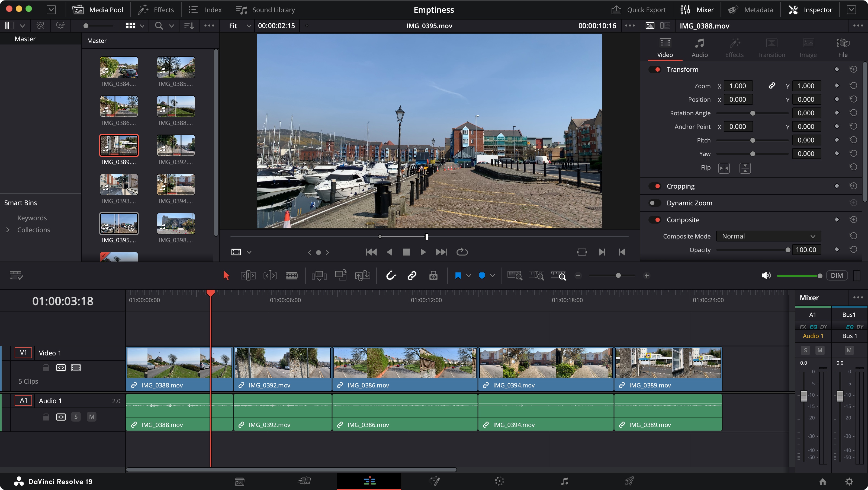Screen dimensions: 868x490
Task: Click the Quick Export button
Action: point(639,9)
